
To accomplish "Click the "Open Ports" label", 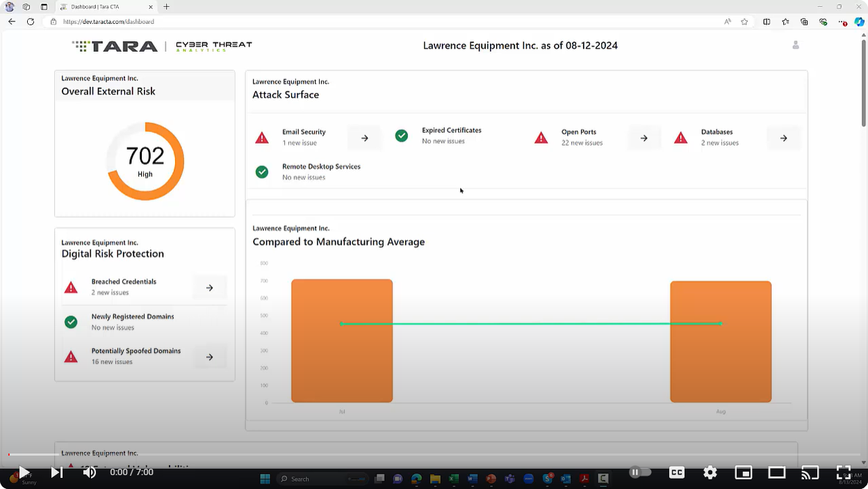I will coord(579,132).
